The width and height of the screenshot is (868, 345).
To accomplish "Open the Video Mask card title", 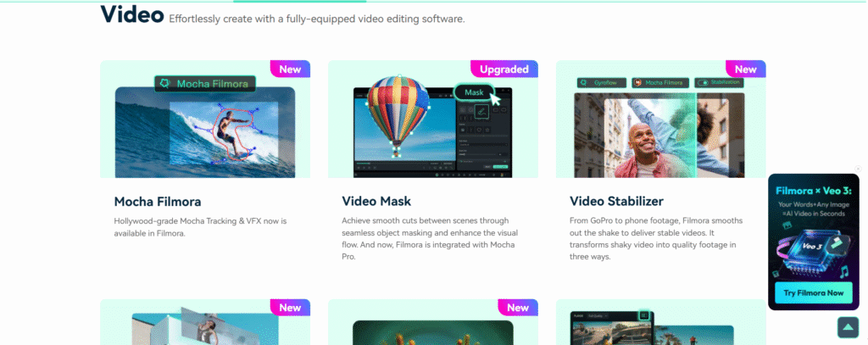I will (x=376, y=201).
